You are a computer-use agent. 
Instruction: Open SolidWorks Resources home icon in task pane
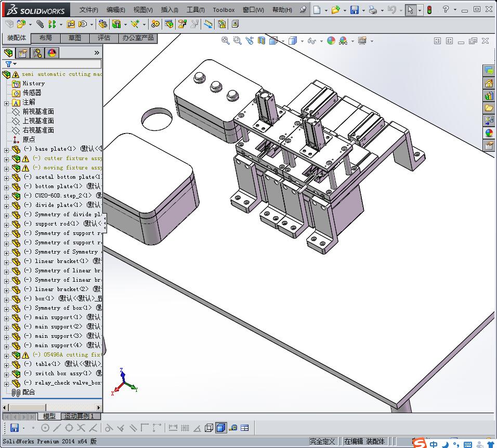click(x=489, y=83)
